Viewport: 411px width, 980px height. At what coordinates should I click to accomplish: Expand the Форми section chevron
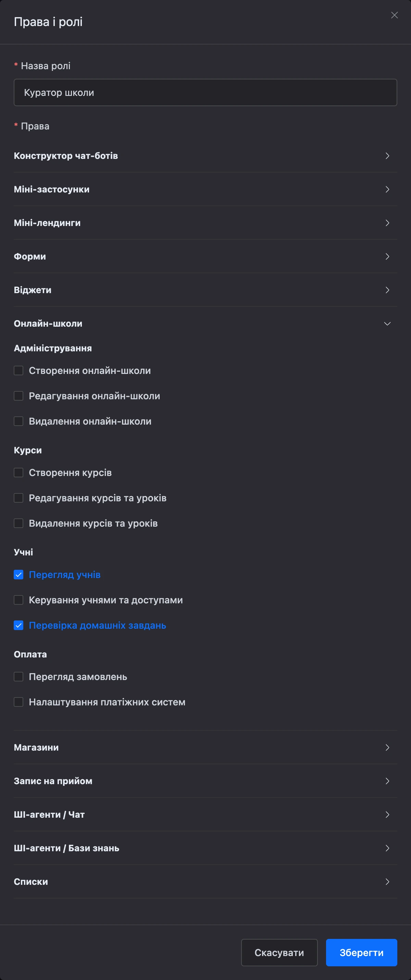tap(387, 256)
